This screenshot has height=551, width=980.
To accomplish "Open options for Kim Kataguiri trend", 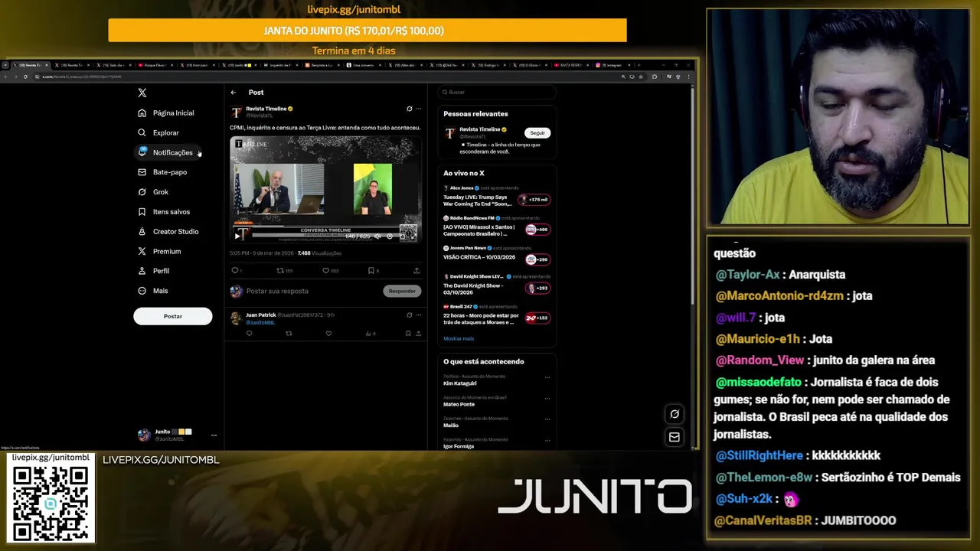I will point(547,377).
